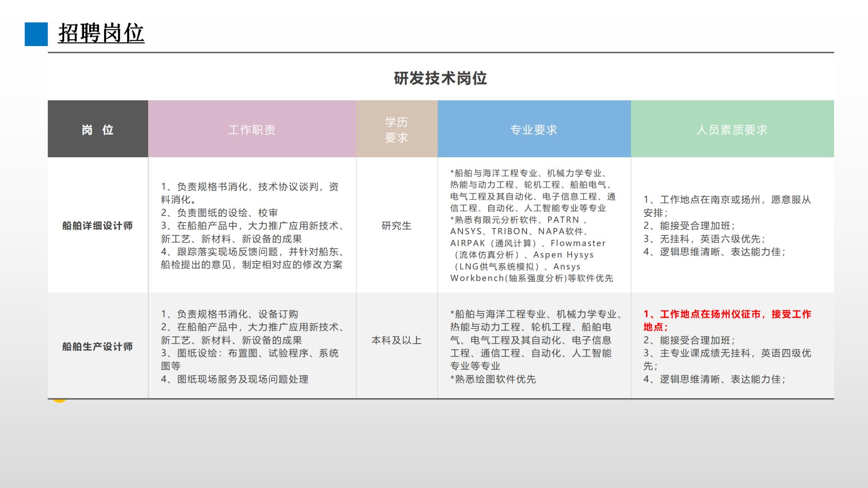The width and height of the screenshot is (868, 488).
Task: Click the 船舶详细设计师 position name
Action: pyautogui.click(x=98, y=225)
